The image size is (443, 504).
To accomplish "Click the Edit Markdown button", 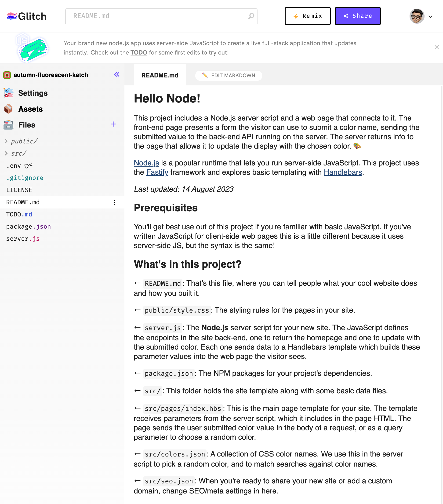I will point(229,75).
